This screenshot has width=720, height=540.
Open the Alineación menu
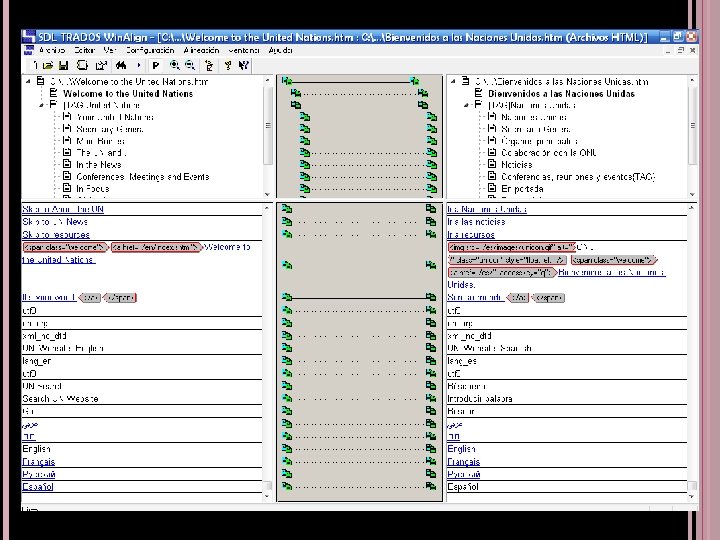pos(201,50)
